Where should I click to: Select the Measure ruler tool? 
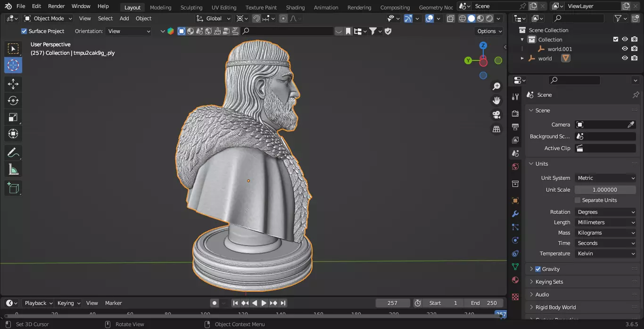13,169
